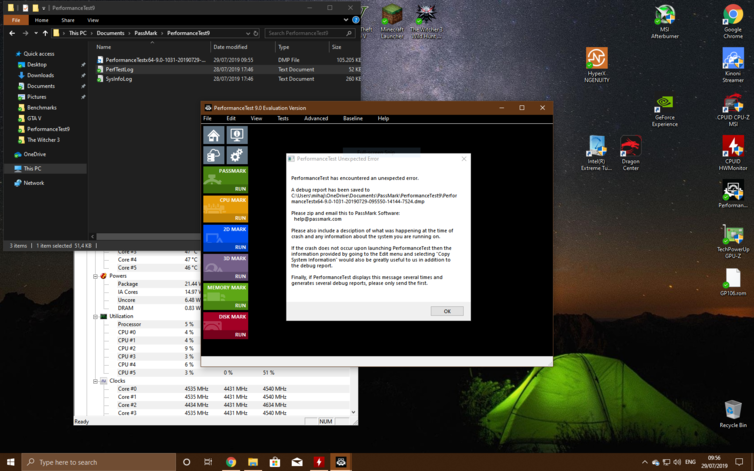The image size is (754, 471).
Task: Expand the File Explorer ribbon with the chevron
Action: point(346,20)
